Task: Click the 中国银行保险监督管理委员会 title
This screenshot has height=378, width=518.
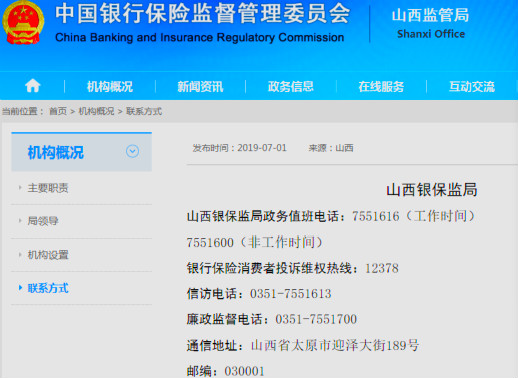Action: point(203,14)
